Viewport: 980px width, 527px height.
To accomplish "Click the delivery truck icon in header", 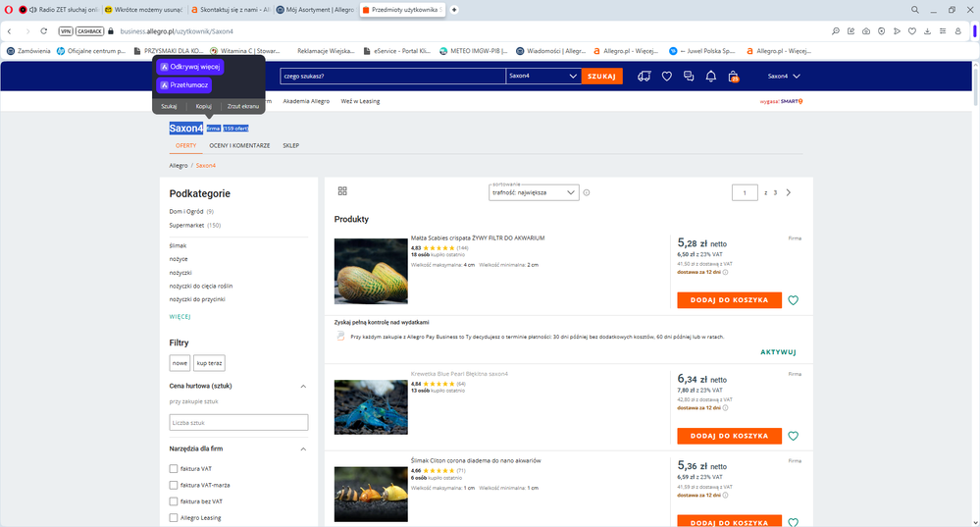I will pos(644,77).
